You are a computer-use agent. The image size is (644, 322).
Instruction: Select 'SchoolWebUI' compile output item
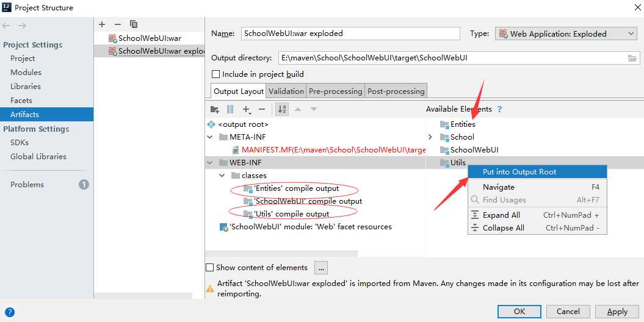click(x=308, y=201)
